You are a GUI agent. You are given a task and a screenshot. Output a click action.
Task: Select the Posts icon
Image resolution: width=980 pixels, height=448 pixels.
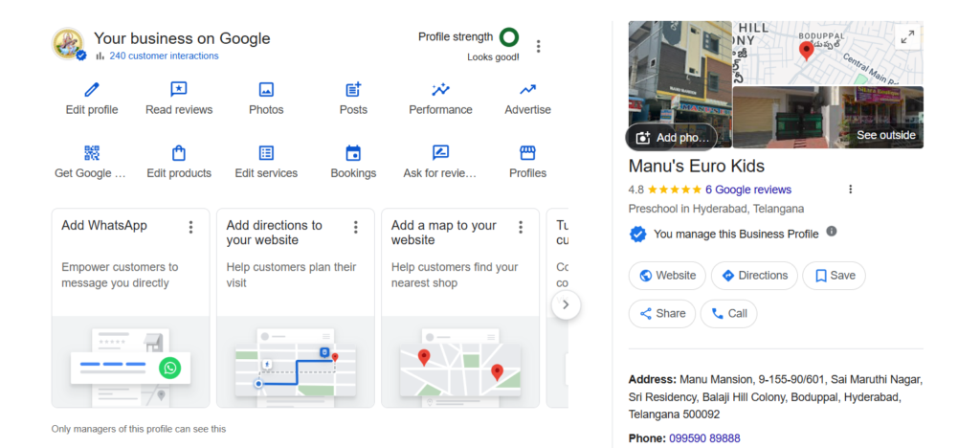click(353, 90)
